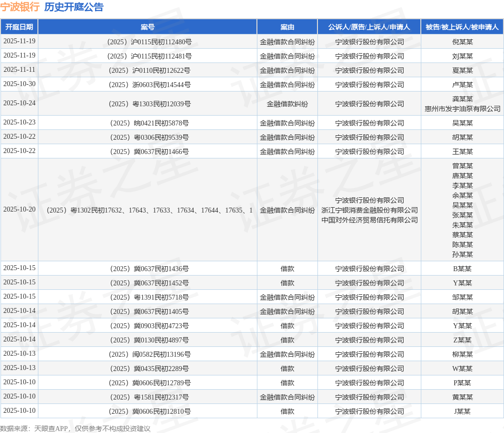Click defendant 孙某某
The width and height of the screenshot is (504, 433).
(x=463, y=254)
